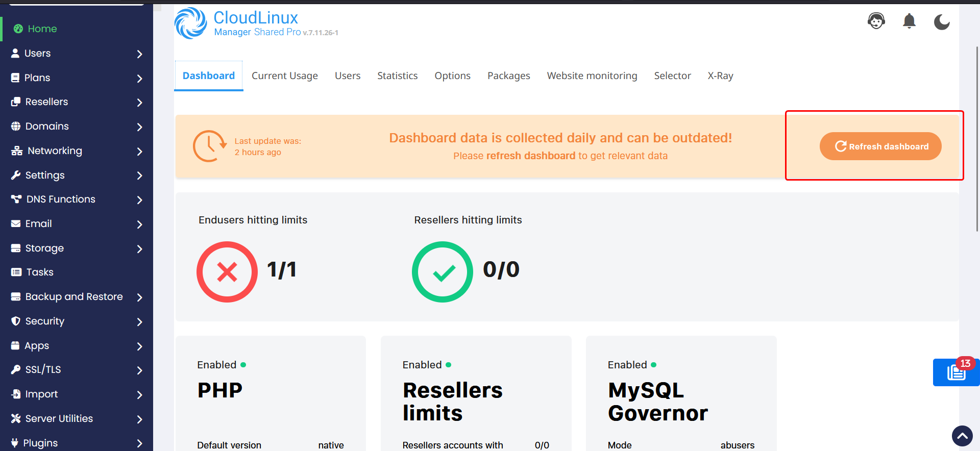This screenshot has width=980, height=451.
Task: Click the scroll-to-top arrow button
Action: (x=962, y=436)
